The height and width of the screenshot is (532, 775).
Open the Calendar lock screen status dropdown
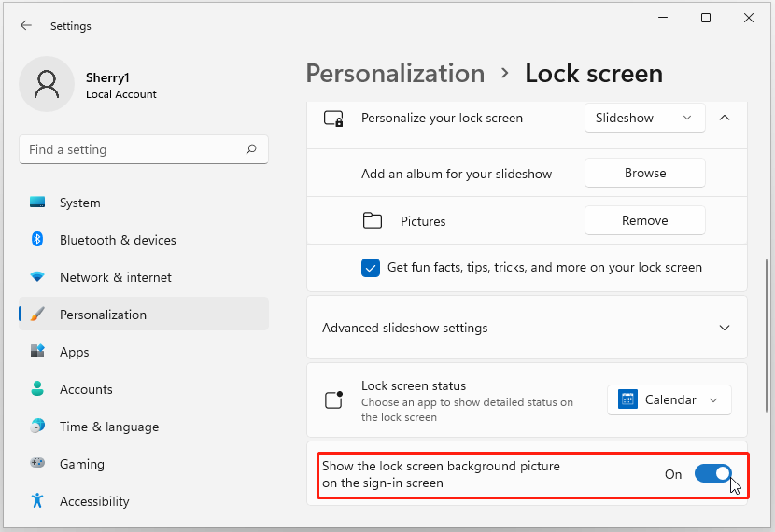click(x=669, y=400)
